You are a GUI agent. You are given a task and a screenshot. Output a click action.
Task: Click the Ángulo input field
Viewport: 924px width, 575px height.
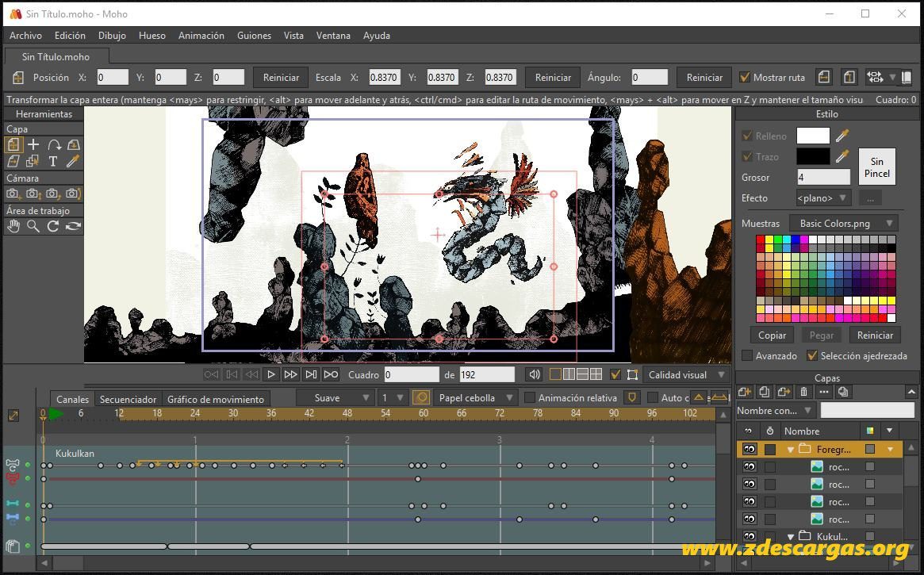click(650, 77)
